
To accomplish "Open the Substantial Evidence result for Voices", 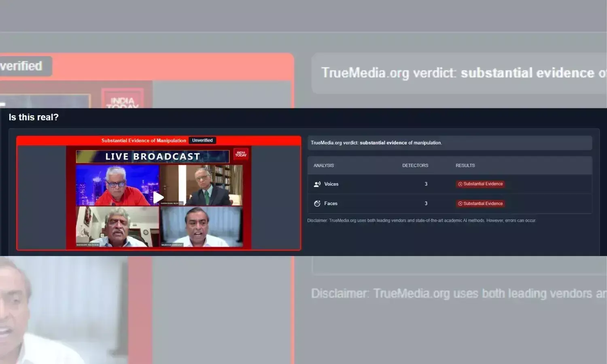I will [483, 184].
